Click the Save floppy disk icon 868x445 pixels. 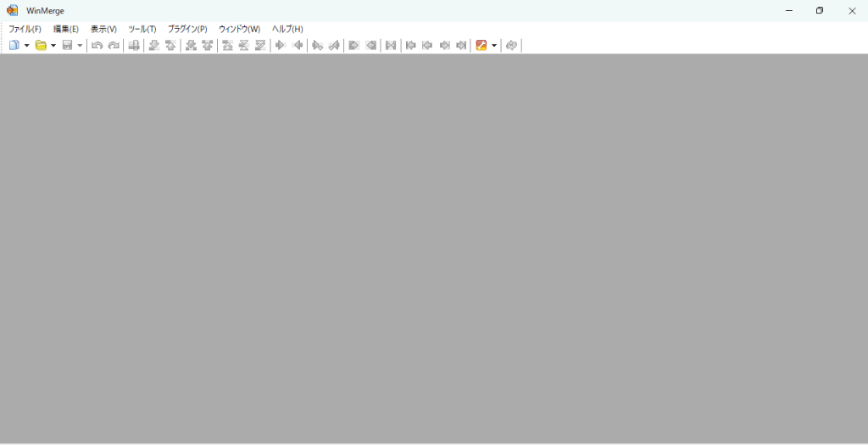pyautogui.click(x=67, y=45)
